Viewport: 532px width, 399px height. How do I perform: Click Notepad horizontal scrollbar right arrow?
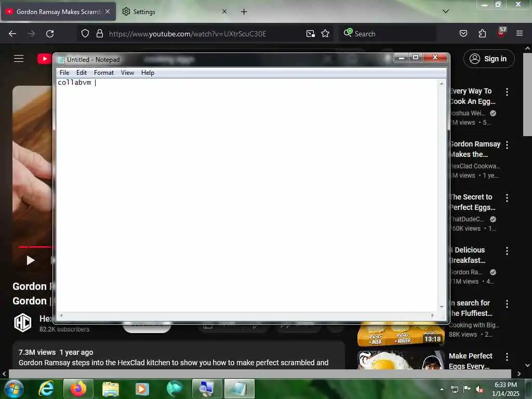point(432,315)
